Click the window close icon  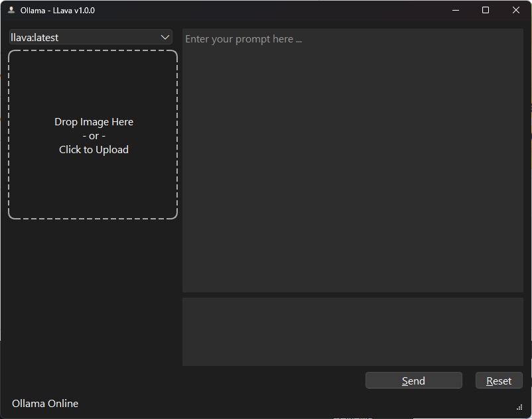(516, 10)
